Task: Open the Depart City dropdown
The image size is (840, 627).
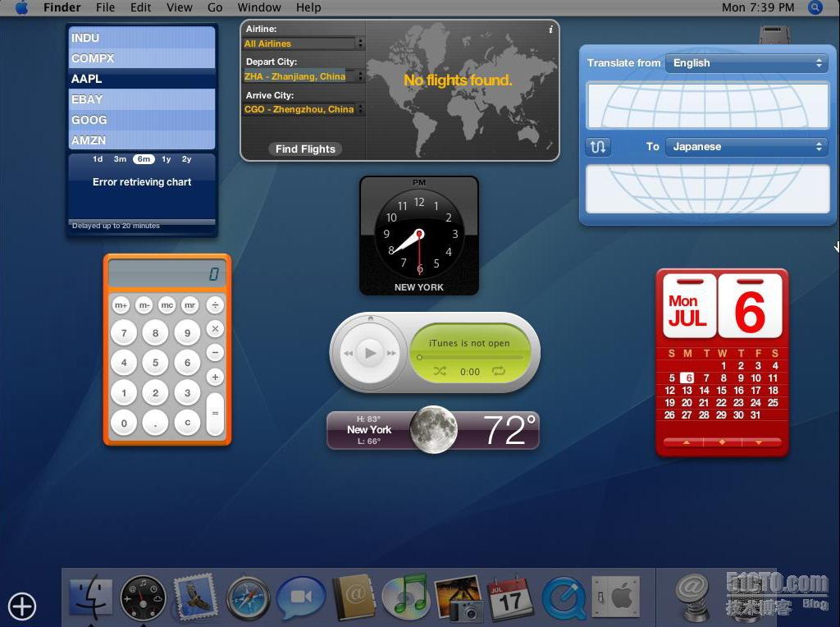Action: 304,76
